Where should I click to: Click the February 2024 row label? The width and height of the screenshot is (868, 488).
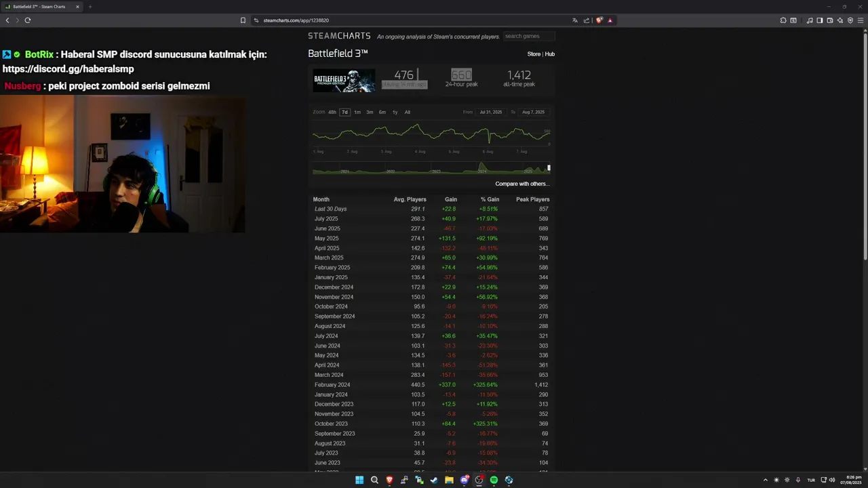(x=332, y=385)
